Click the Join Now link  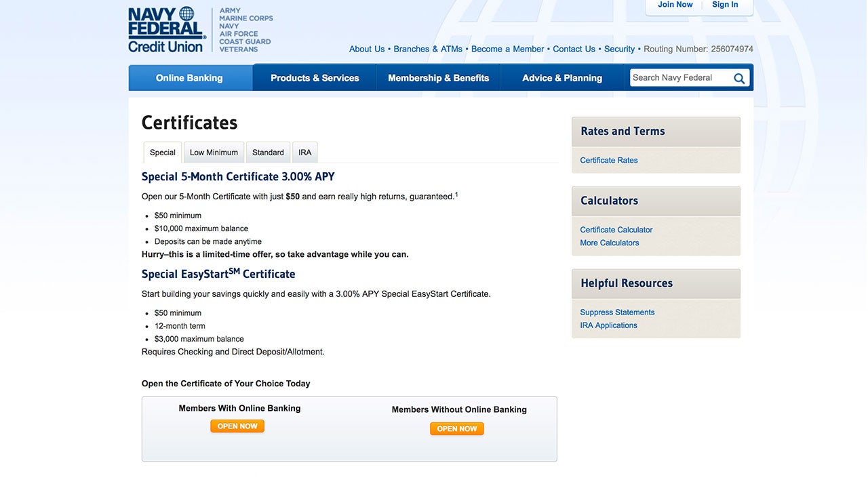[x=675, y=5]
